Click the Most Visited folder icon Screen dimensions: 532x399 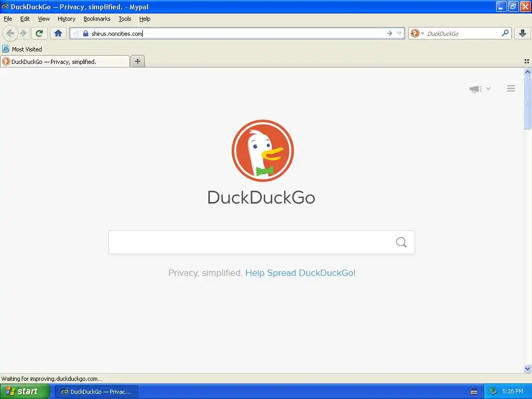[6, 49]
